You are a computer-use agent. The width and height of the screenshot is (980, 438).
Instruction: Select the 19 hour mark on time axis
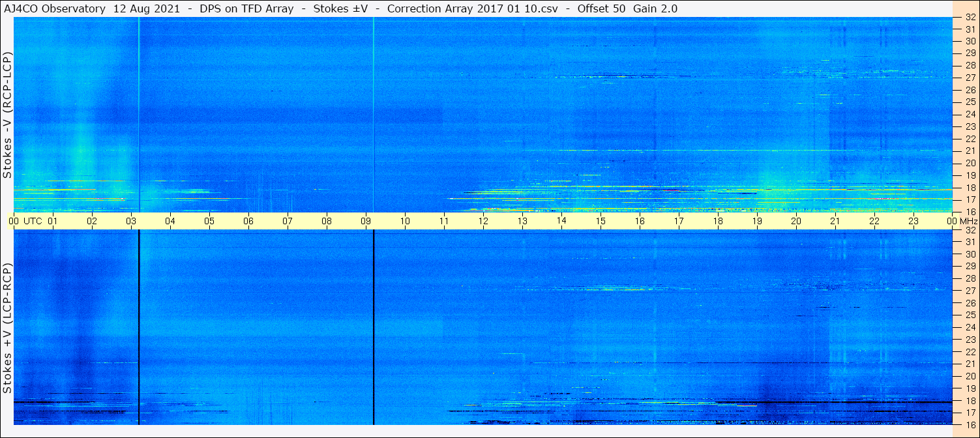click(x=757, y=221)
